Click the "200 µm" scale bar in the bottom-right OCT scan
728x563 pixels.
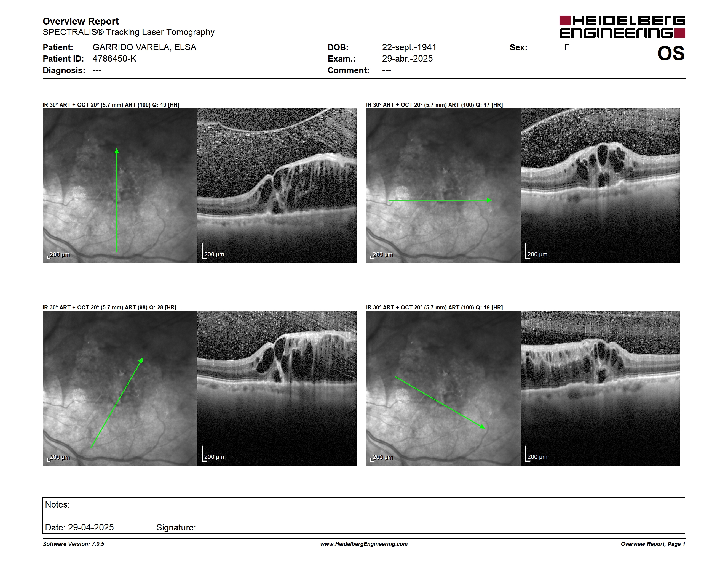536,454
